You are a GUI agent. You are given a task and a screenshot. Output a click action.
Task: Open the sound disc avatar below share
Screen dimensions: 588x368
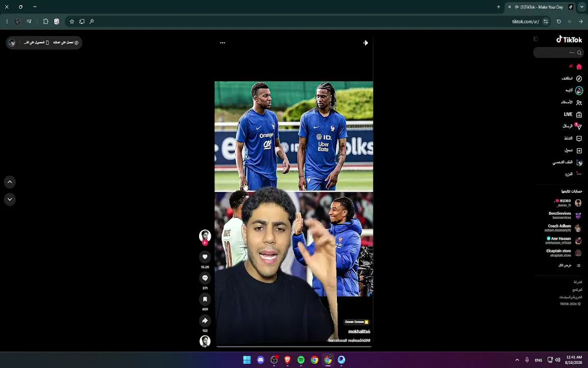point(205,341)
